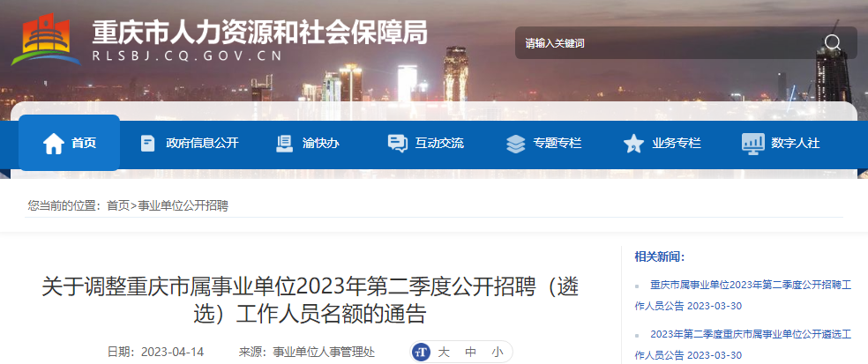Click the 政府信息公开 document icon
Viewport: 868px width, 364px height.
[x=148, y=144]
